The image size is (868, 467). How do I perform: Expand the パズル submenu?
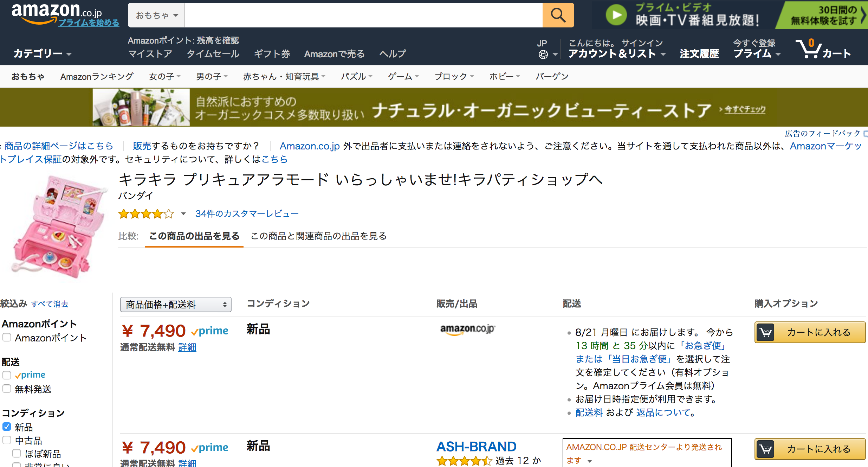356,76
